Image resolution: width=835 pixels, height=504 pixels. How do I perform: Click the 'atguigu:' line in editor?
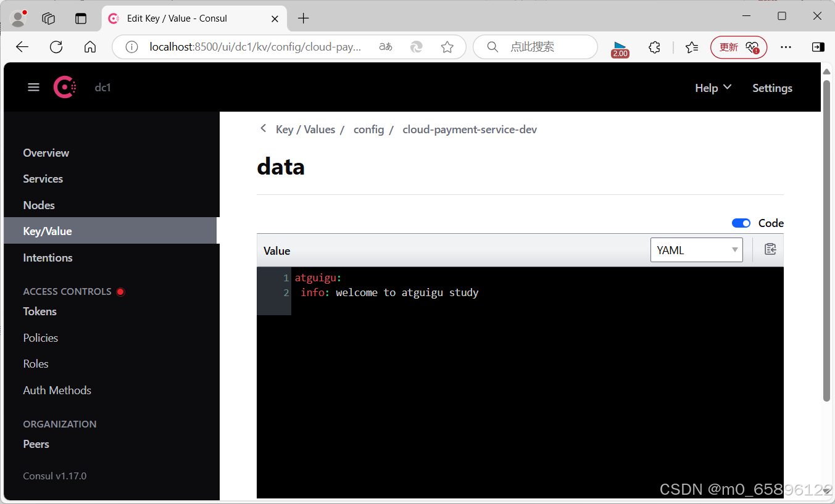(318, 278)
